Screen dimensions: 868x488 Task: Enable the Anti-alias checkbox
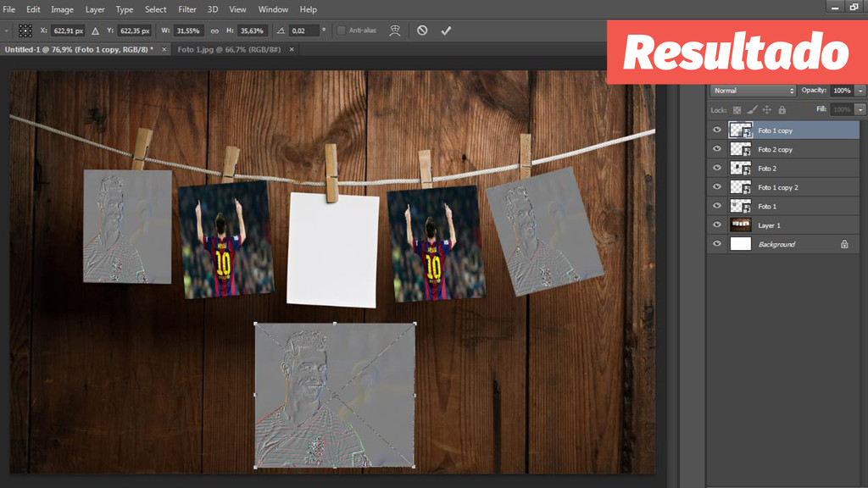point(342,30)
